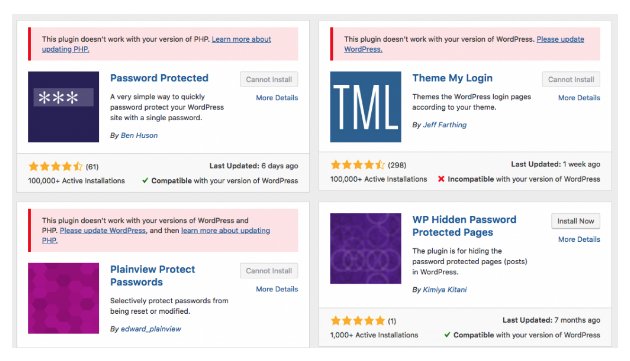Click the five-star rating of WP Hidden Password
Viewport: 630px width, 361px height.
coord(358,321)
